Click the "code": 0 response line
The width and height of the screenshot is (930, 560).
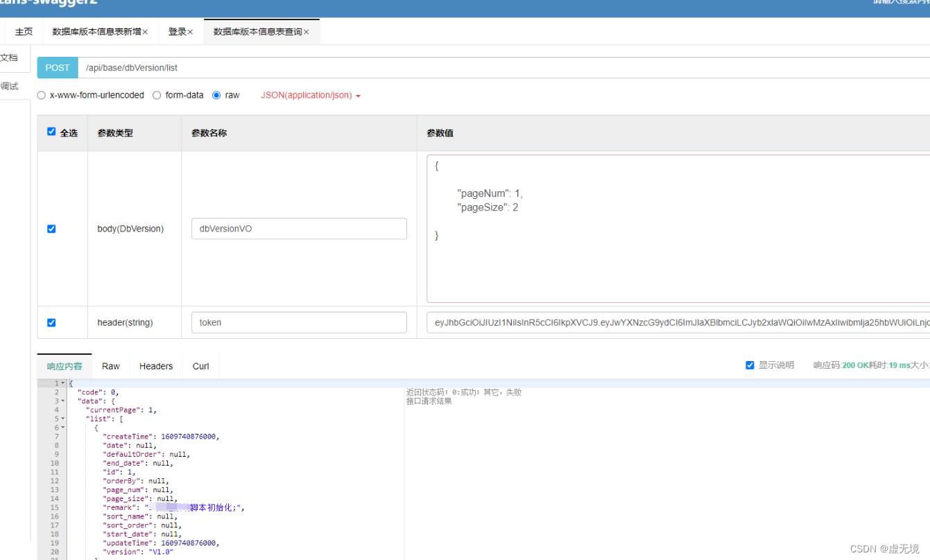tap(98, 392)
